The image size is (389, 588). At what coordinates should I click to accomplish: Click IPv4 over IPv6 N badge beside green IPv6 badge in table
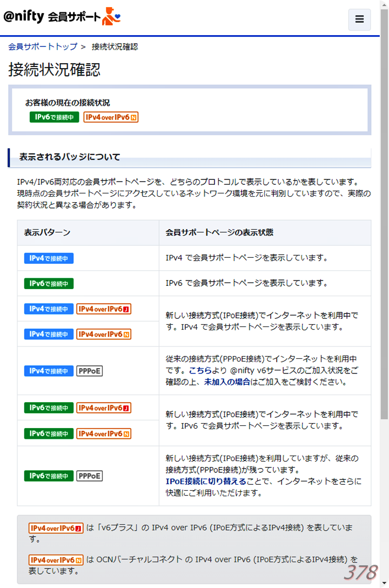click(104, 433)
